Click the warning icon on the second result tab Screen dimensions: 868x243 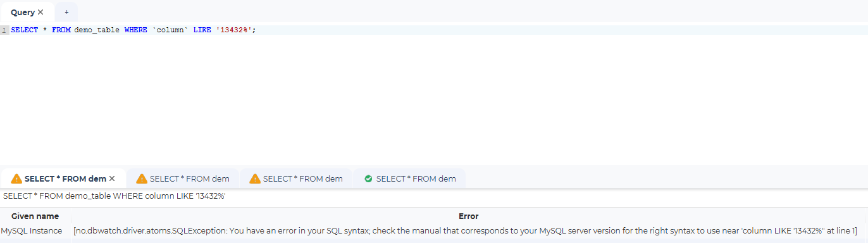142,178
